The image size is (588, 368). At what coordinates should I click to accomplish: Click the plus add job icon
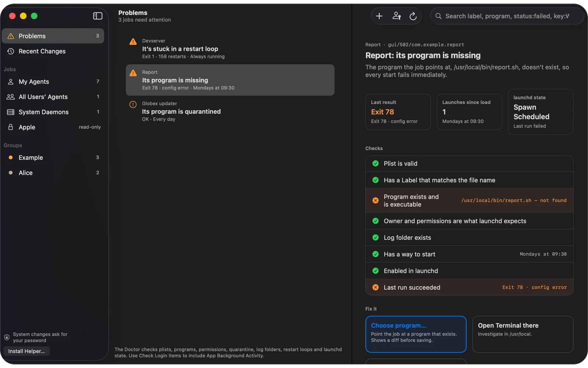tap(379, 16)
